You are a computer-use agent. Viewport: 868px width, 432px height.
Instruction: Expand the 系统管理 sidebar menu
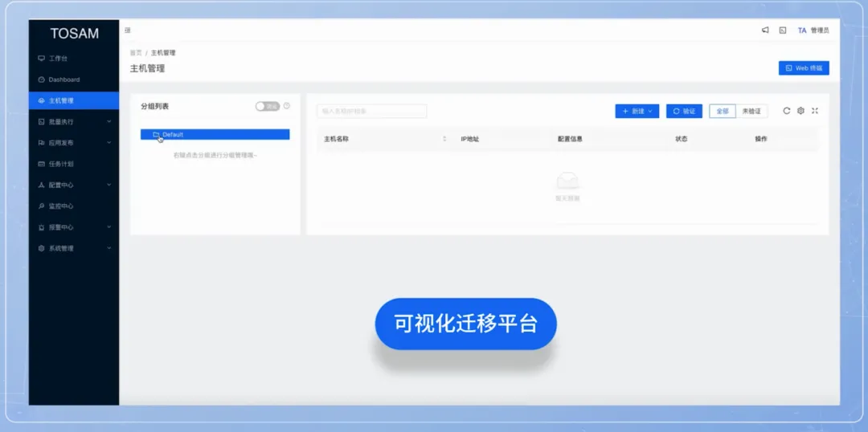tap(74, 248)
